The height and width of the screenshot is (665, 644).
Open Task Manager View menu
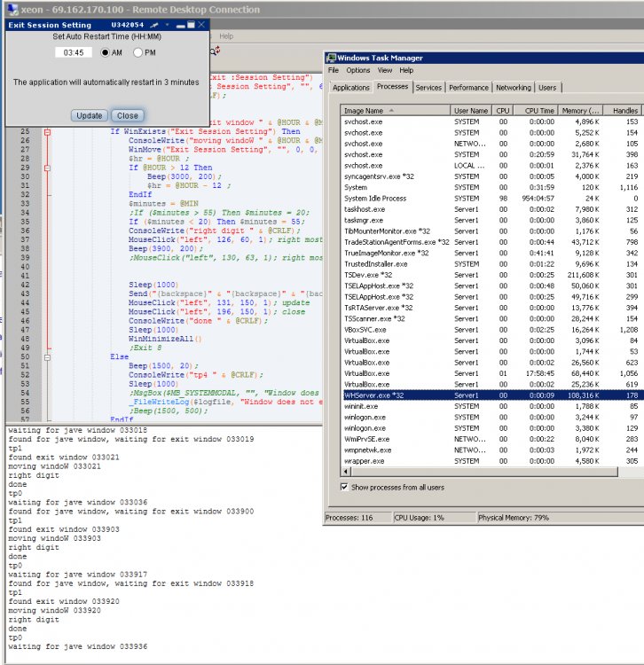click(x=384, y=70)
